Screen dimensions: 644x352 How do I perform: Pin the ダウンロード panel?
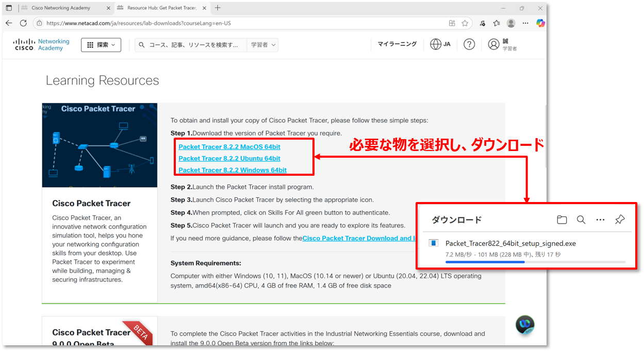click(620, 220)
